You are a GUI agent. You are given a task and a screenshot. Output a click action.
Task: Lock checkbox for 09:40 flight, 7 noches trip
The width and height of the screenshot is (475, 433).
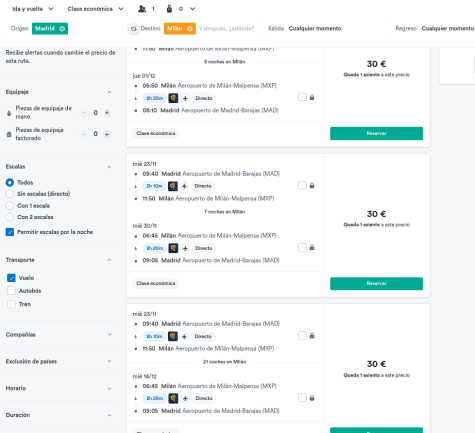coord(302,185)
